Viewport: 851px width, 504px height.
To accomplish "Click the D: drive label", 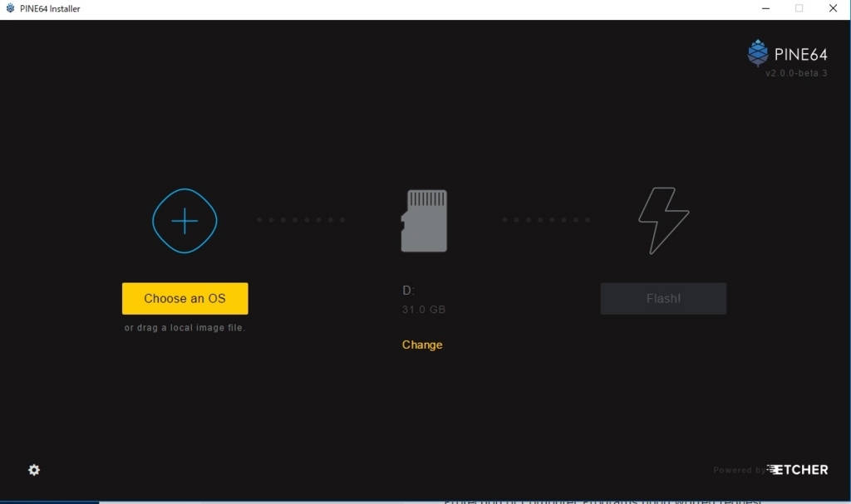I will click(x=409, y=291).
